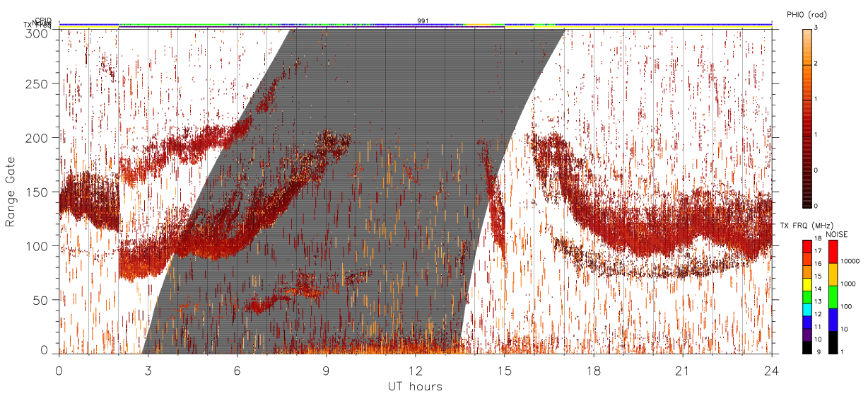Click the green NOISE color band

click(x=833, y=297)
